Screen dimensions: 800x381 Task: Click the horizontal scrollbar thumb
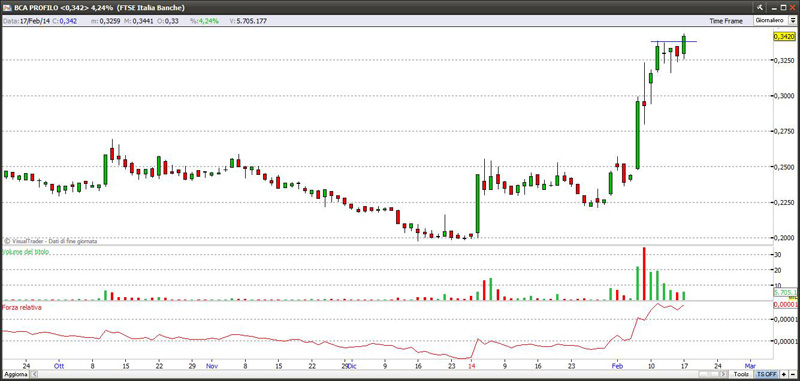(710, 375)
